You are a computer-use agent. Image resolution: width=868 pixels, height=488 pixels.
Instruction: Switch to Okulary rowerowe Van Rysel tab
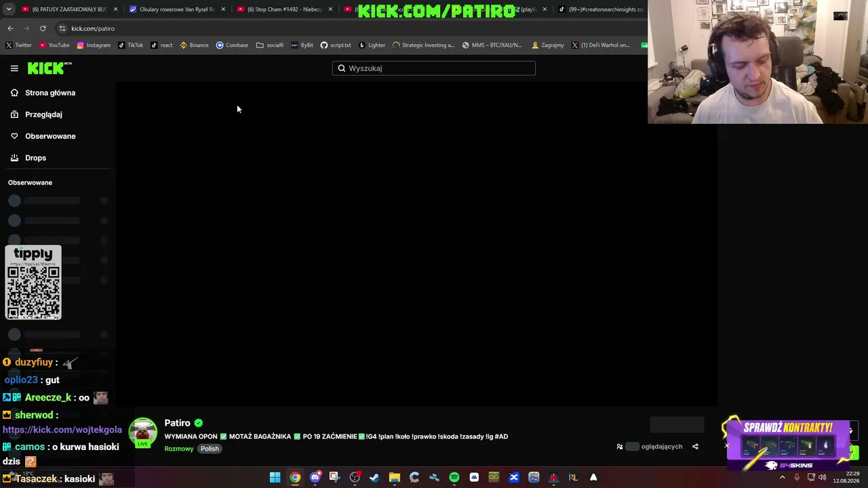177,9
